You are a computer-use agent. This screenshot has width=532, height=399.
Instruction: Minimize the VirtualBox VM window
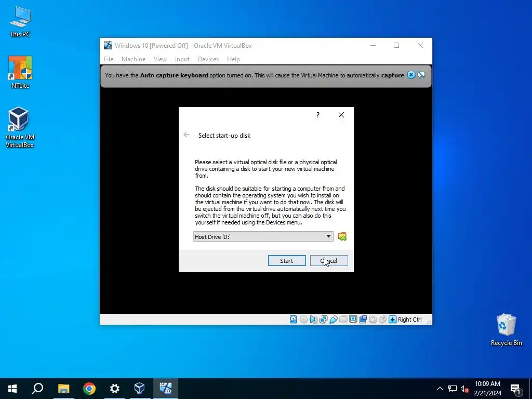(373, 45)
